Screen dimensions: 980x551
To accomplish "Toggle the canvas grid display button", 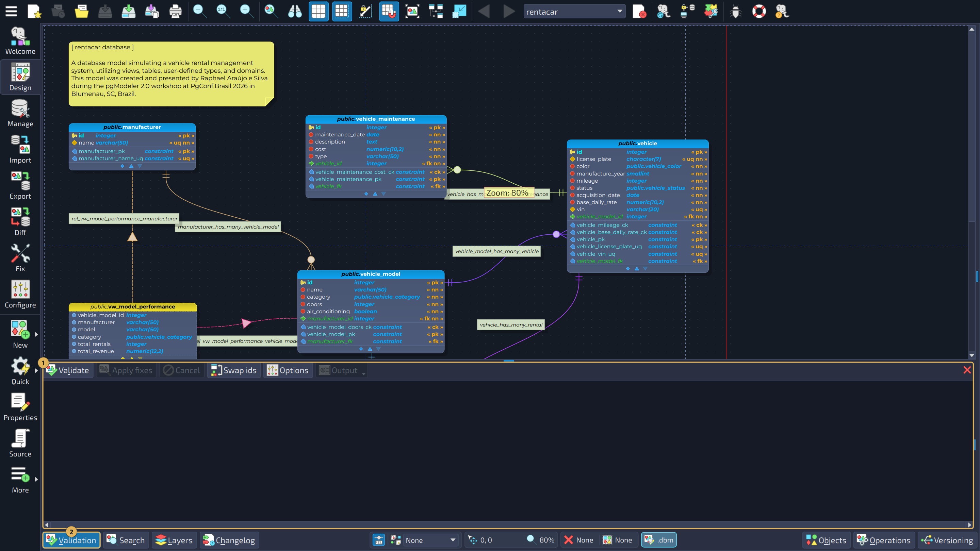I will 318,12.
